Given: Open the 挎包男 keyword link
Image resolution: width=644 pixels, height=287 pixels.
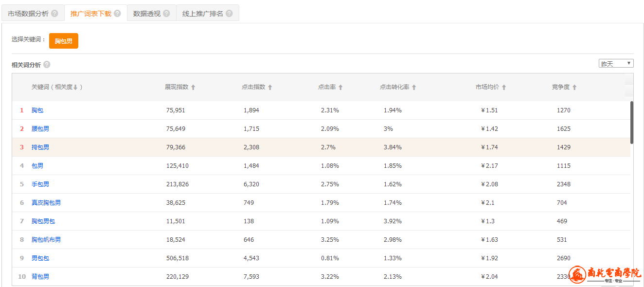Looking at the screenshot, I should click(x=40, y=147).
